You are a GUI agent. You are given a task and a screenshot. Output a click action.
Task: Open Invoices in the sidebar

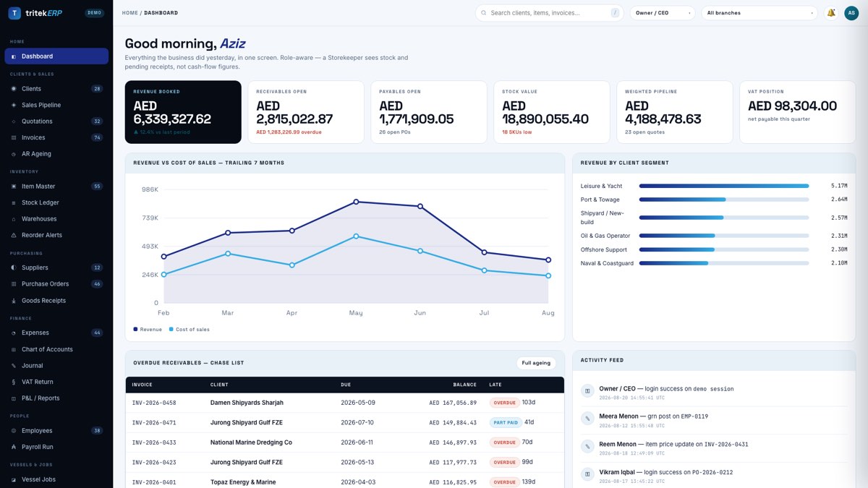tap(56, 137)
